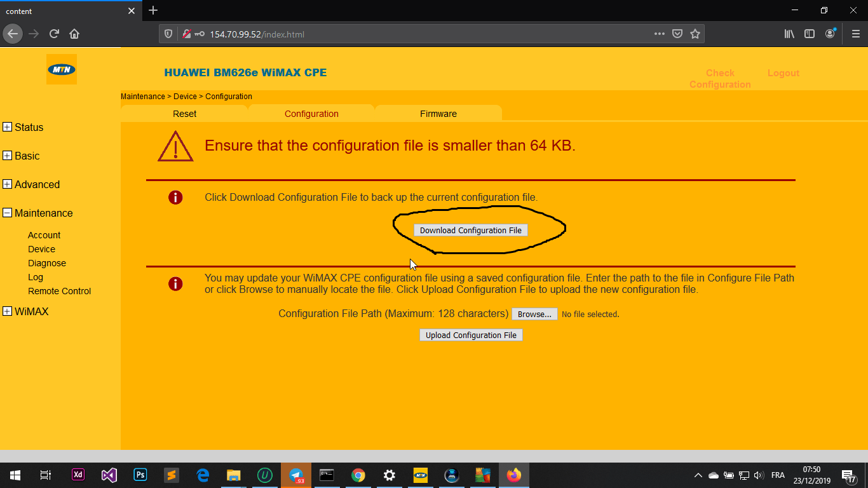This screenshot has height=488, width=868.
Task: Open Sublime Text from the taskbar
Action: coord(172,475)
